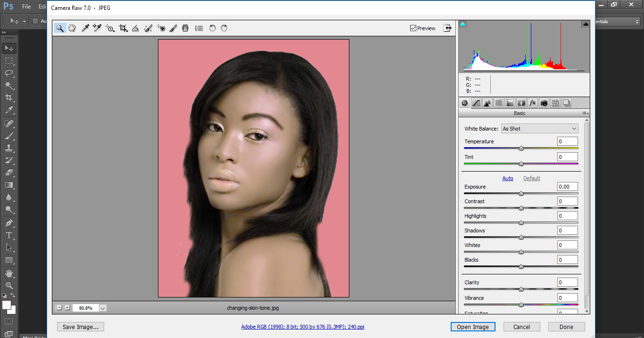
Task: Open the HSL / Grayscale panel tab
Action: (x=499, y=103)
